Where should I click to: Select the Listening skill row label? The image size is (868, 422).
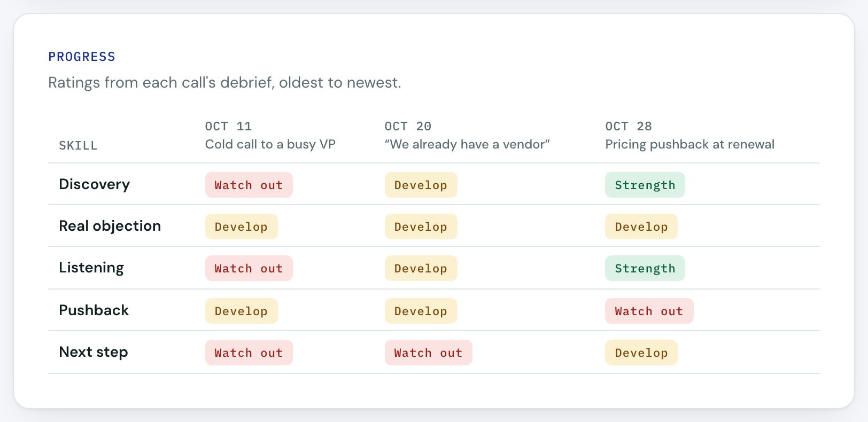[91, 268]
